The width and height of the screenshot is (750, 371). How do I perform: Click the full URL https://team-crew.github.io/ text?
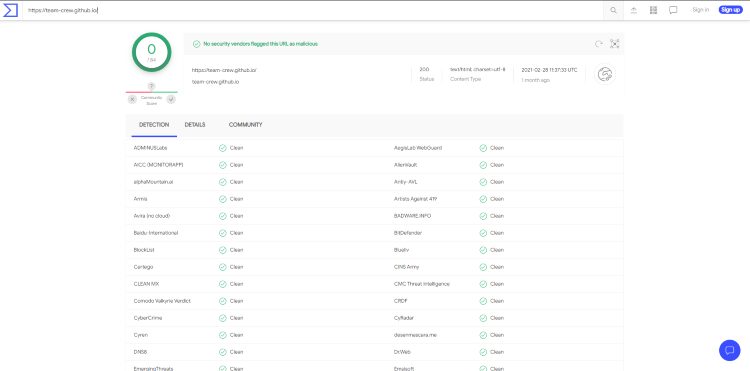coord(224,70)
